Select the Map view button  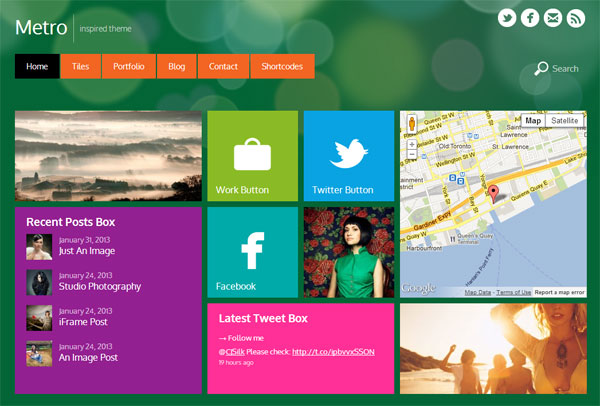pos(533,121)
